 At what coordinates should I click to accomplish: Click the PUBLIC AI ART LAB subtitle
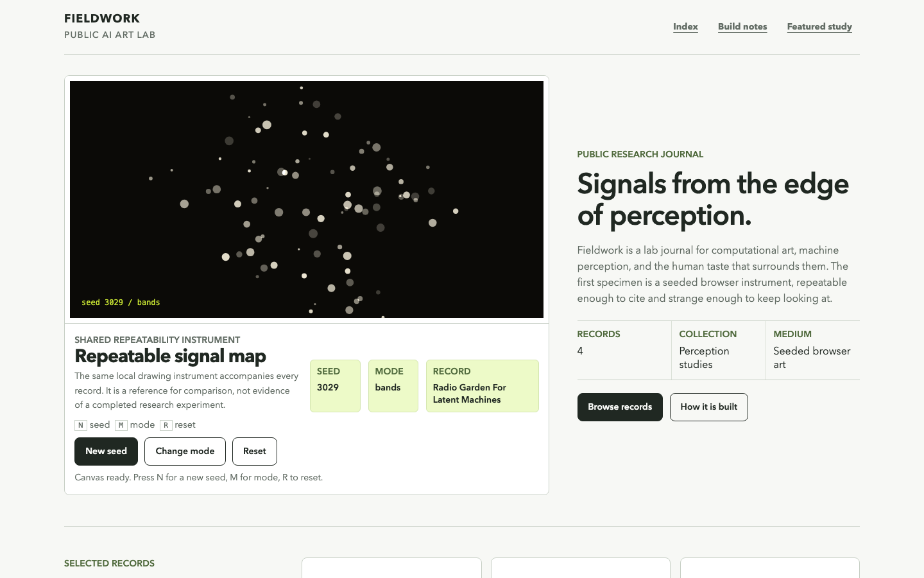tap(110, 35)
